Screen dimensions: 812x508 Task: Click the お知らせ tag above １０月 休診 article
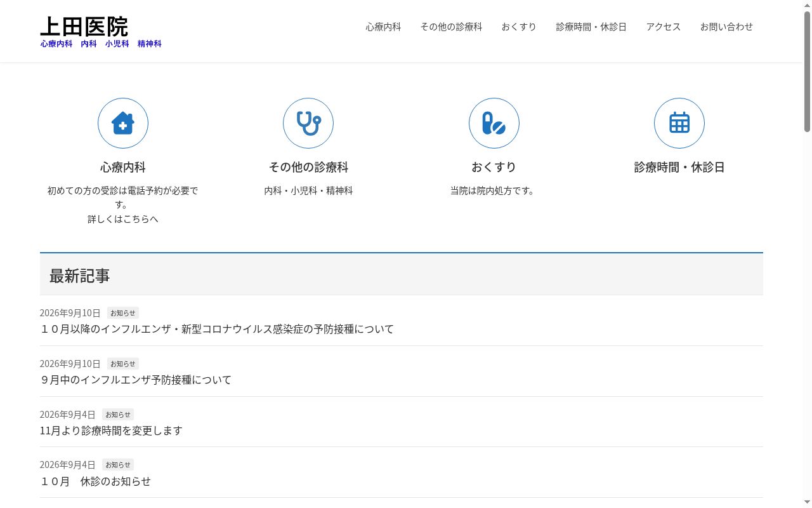pos(118,465)
